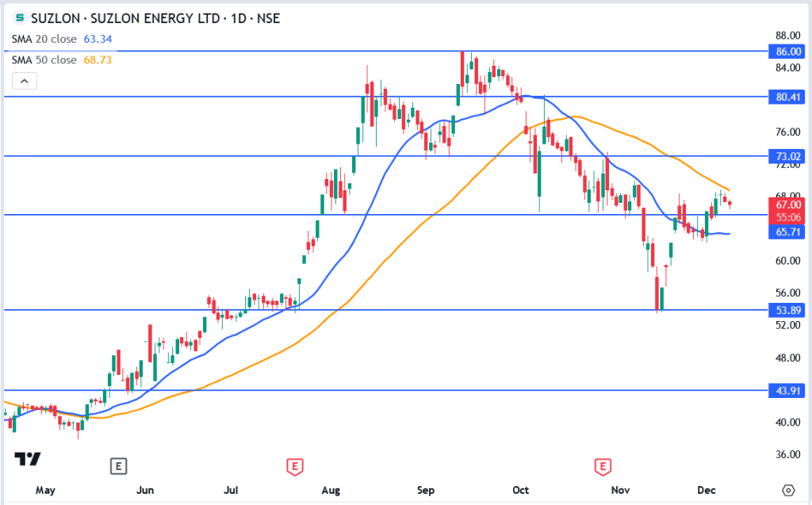Image resolution: width=812 pixels, height=505 pixels.
Task: Open the red earnings marker before Aug
Action: [295, 466]
